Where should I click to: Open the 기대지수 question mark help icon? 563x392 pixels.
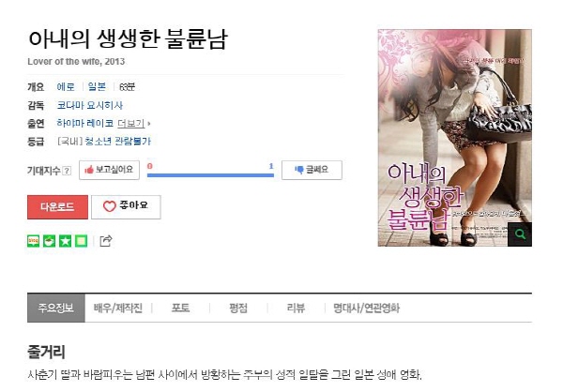pos(67,171)
